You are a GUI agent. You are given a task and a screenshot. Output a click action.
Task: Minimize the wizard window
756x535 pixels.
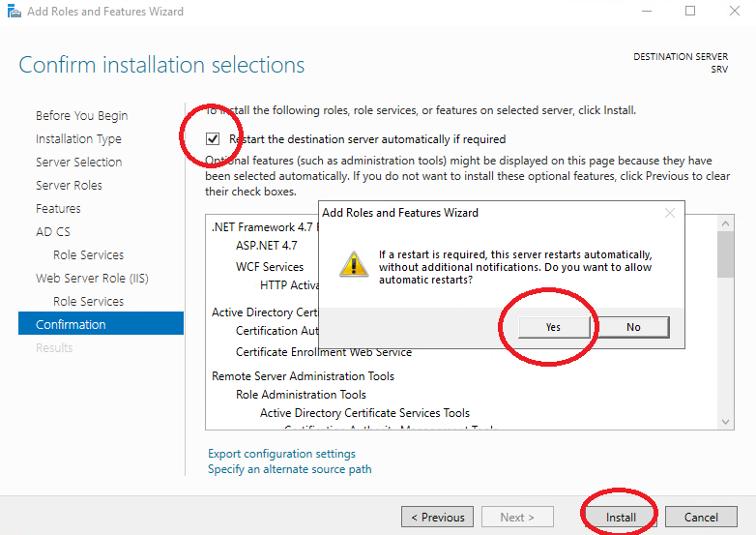click(647, 11)
